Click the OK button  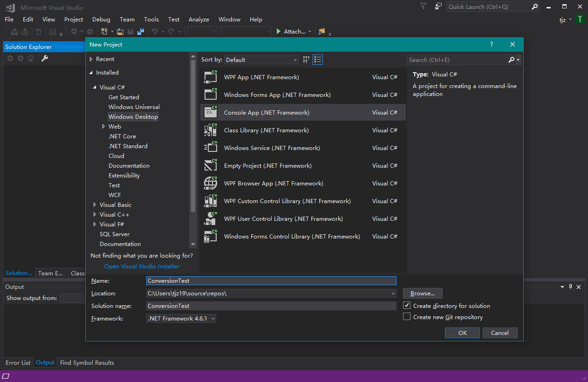click(x=463, y=333)
